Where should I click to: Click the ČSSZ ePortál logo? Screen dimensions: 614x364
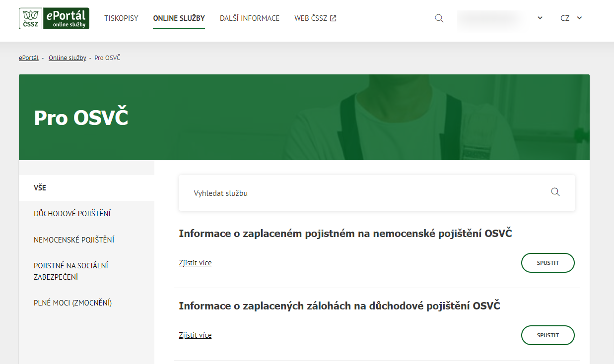(54, 18)
